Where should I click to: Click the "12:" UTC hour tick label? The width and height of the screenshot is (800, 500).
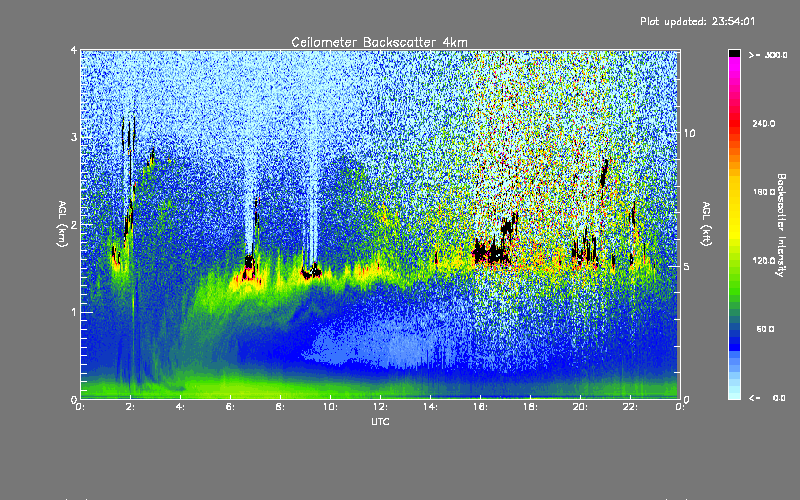[380, 407]
